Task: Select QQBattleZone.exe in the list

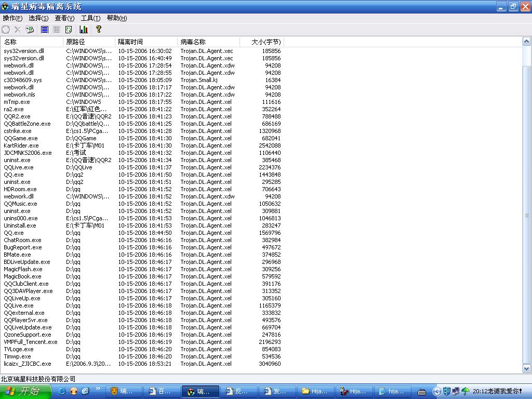Action: [142, 124]
